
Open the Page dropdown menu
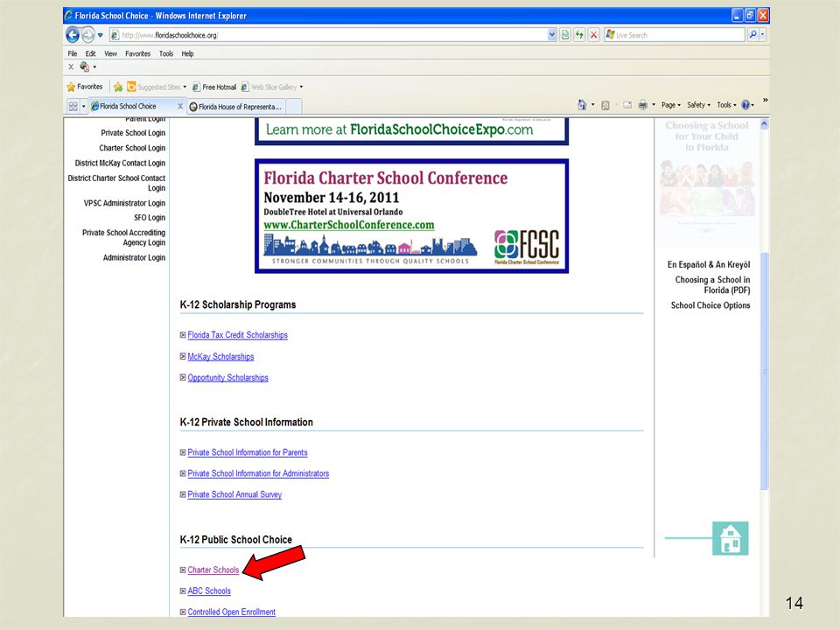point(671,105)
